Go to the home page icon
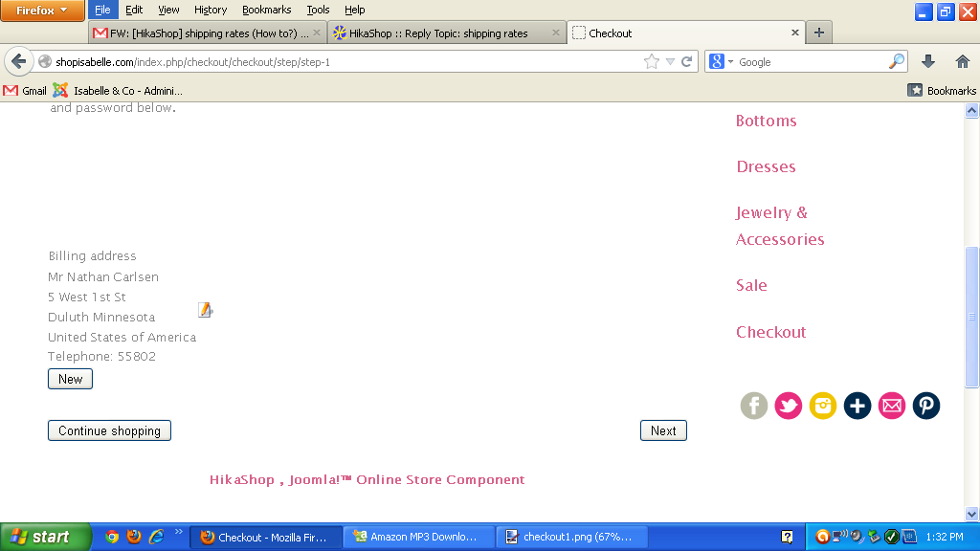This screenshot has height=551, width=980. [963, 61]
